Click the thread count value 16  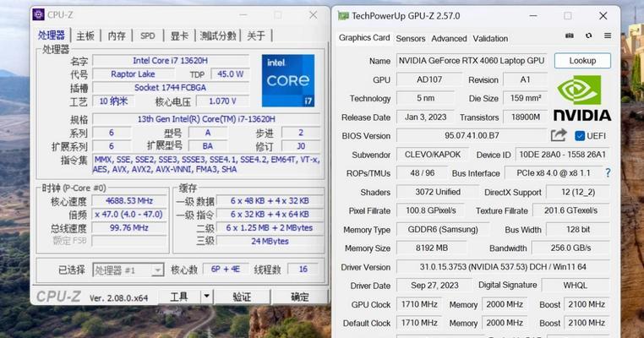point(303,270)
